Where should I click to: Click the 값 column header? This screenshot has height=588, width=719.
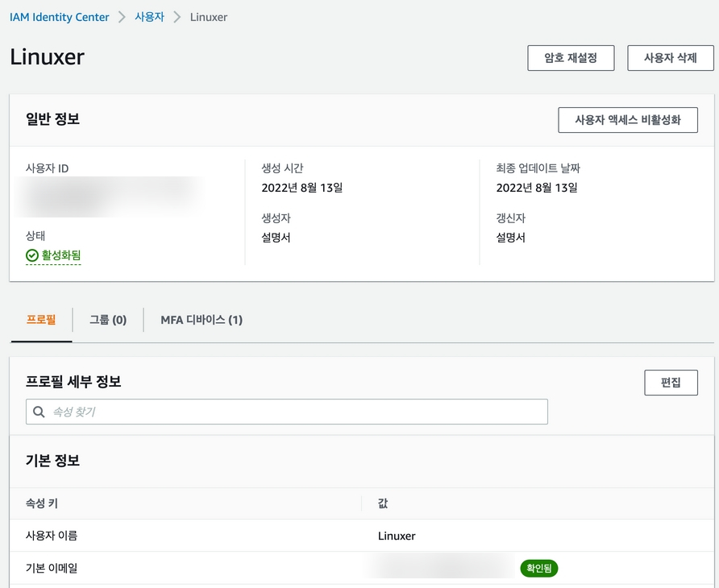[x=383, y=503]
